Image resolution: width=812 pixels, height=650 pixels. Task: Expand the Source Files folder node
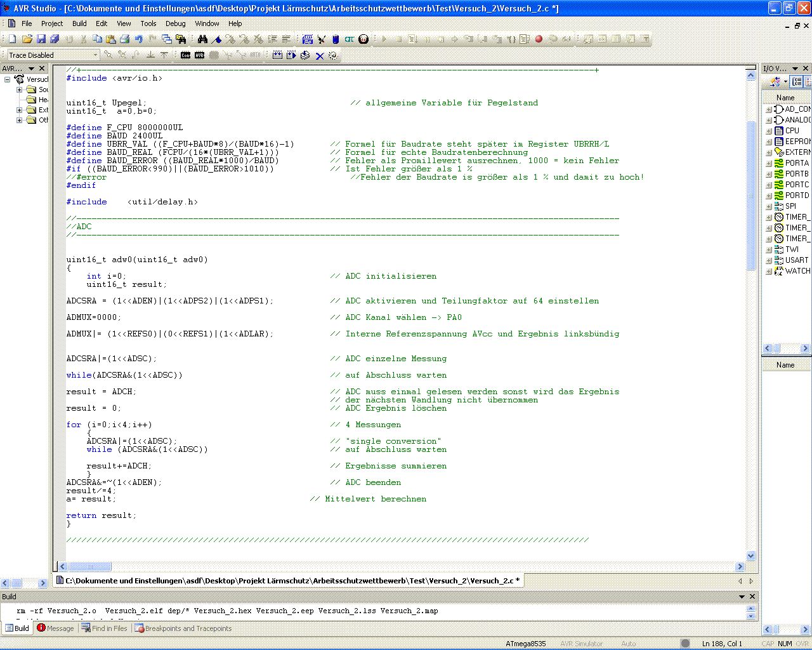pos(19,90)
